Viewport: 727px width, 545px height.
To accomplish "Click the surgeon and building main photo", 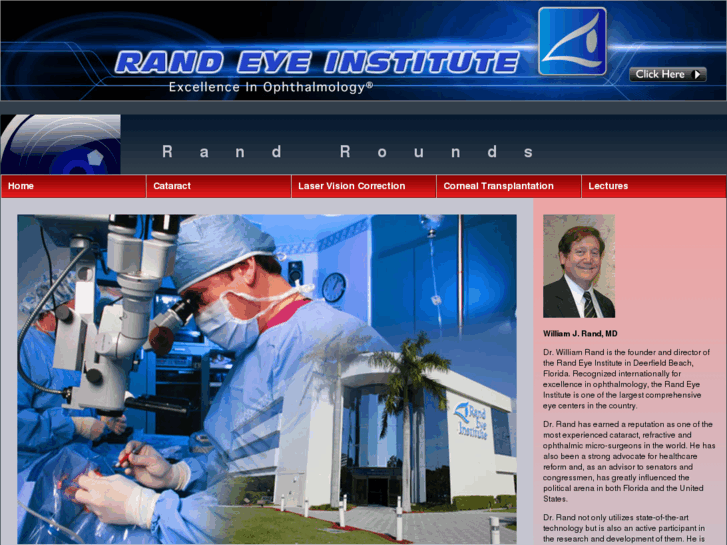I will tap(267, 379).
